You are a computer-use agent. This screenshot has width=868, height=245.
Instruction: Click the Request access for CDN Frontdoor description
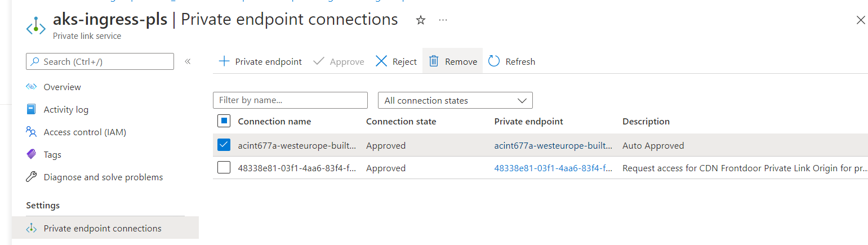(x=745, y=168)
